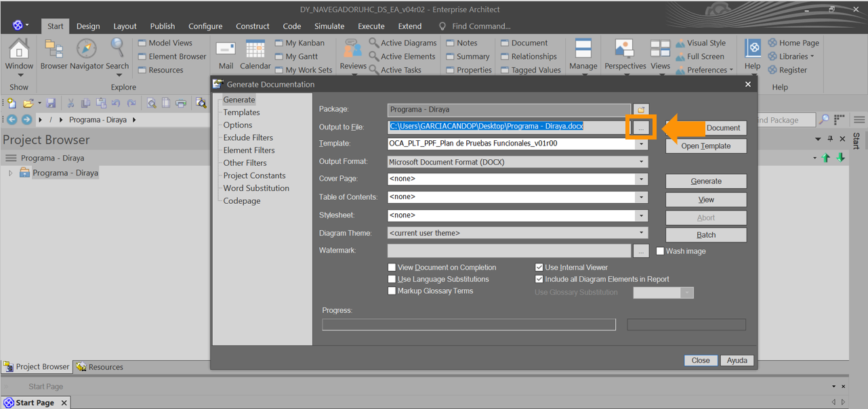Select Word Substitution in the dialog tree

pyautogui.click(x=256, y=188)
